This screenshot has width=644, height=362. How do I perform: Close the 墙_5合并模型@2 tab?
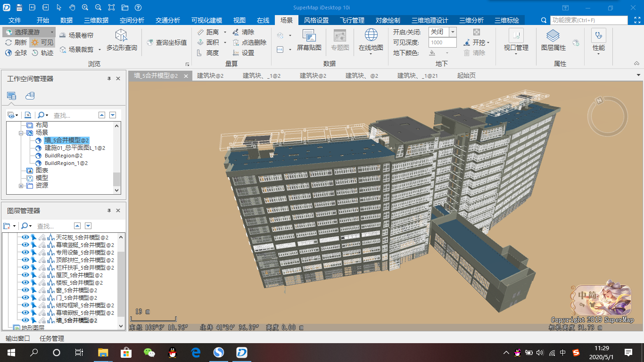[x=186, y=76]
